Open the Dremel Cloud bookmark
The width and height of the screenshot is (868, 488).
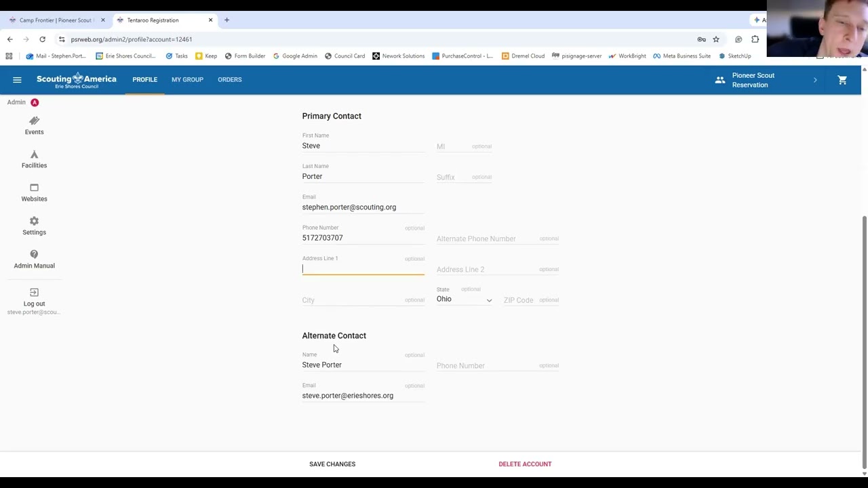tap(523, 56)
